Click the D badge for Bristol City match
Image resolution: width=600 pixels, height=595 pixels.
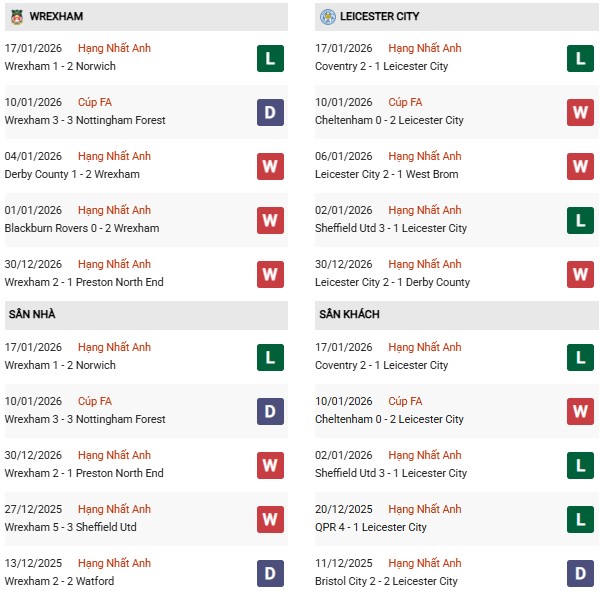click(580, 573)
